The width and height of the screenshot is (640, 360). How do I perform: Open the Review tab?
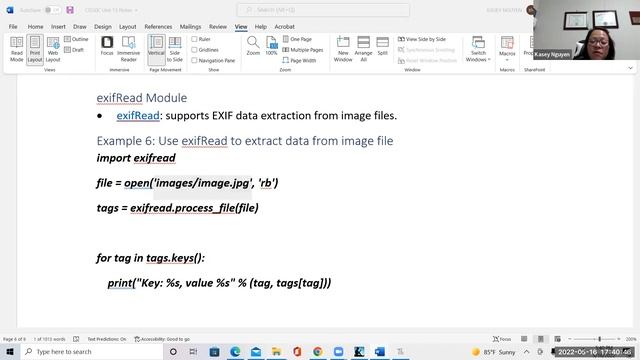(x=218, y=27)
